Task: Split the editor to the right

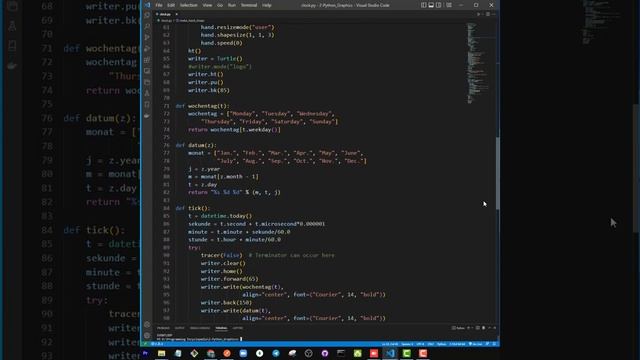Action: (x=487, y=14)
